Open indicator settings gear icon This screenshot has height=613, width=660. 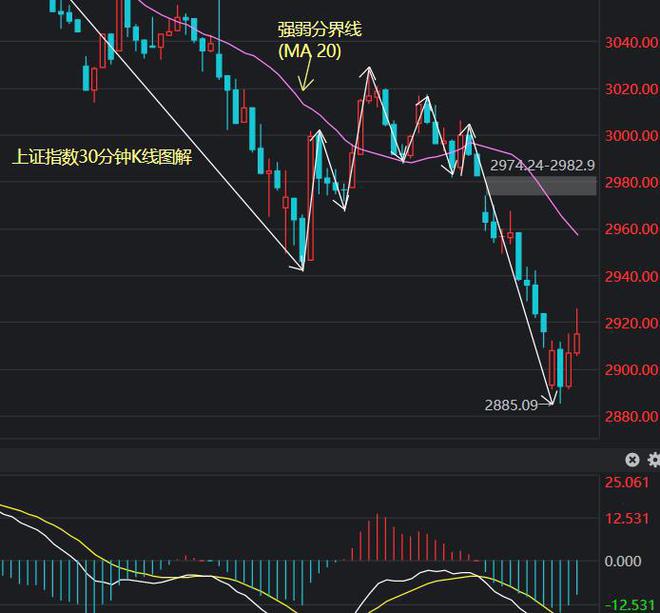tap(654, 460)
